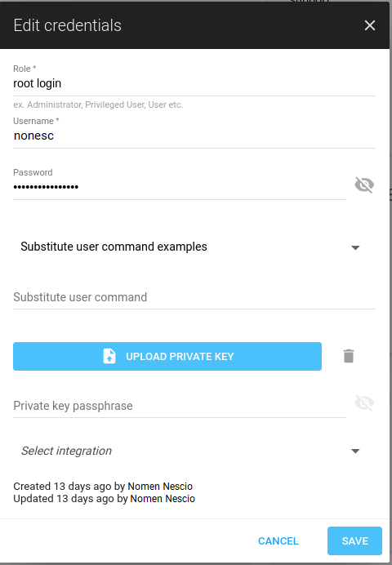This screenshot has width=392, height=565.
Task: Click the Updated by Nomen Nescio line
Action: [x=105, y=499]
